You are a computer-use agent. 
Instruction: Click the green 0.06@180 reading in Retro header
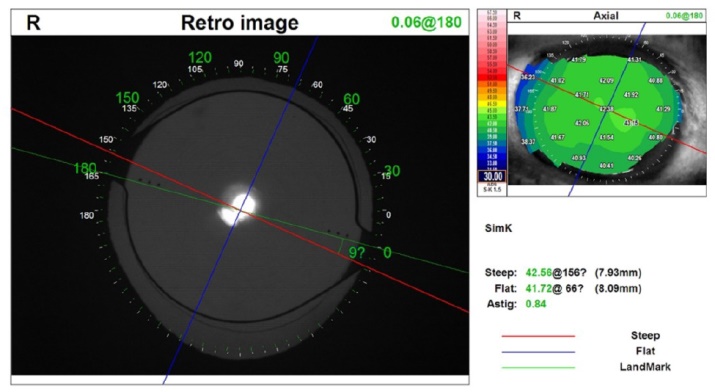(426, 22)
